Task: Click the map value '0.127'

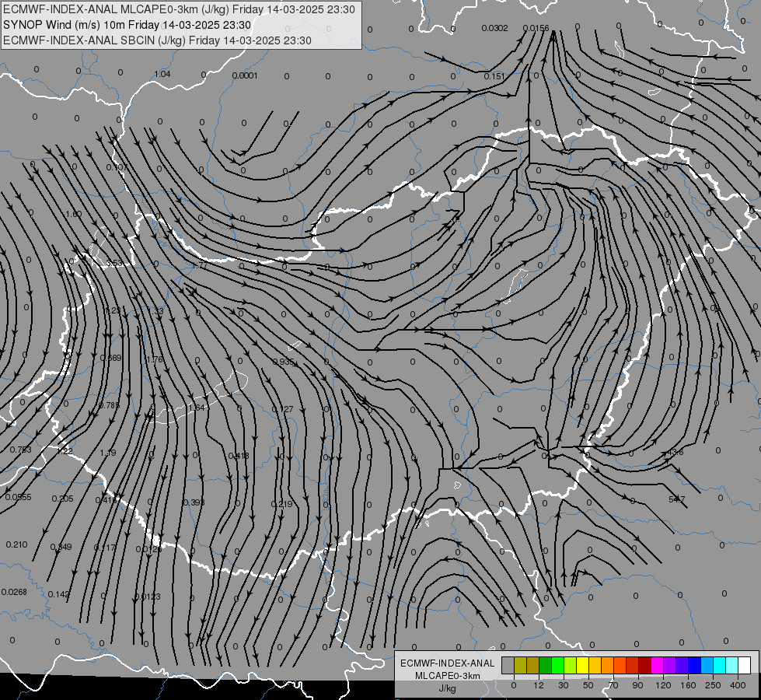Action: [x=282, y=409]
